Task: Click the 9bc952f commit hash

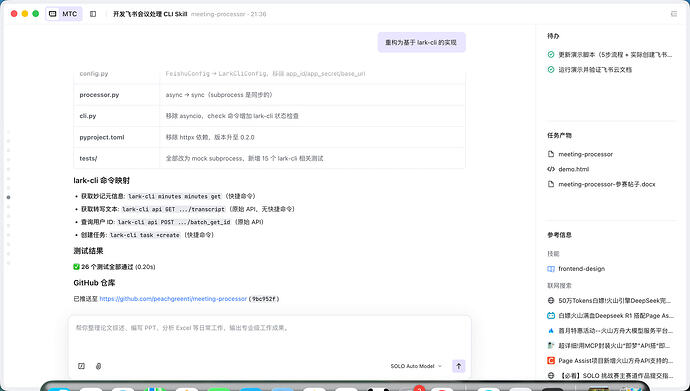Action: [264, 299]
